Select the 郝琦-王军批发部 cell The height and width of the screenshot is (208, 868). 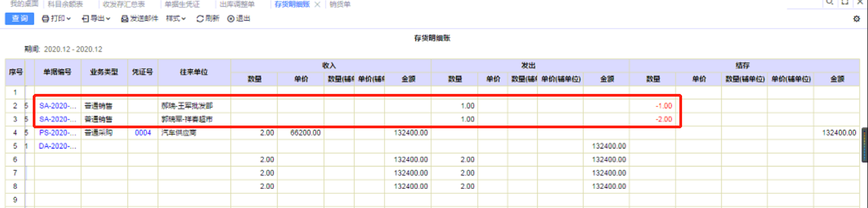click(x=194, y=106)
